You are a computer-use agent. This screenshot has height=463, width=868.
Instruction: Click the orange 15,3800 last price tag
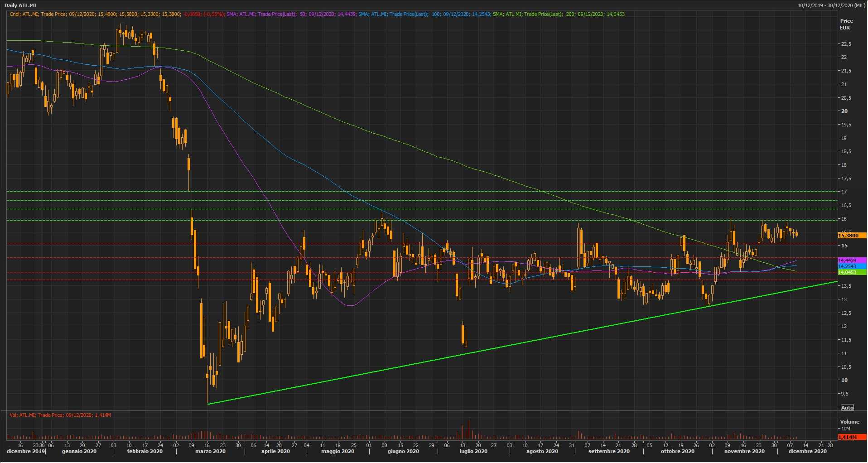[852, 236]
